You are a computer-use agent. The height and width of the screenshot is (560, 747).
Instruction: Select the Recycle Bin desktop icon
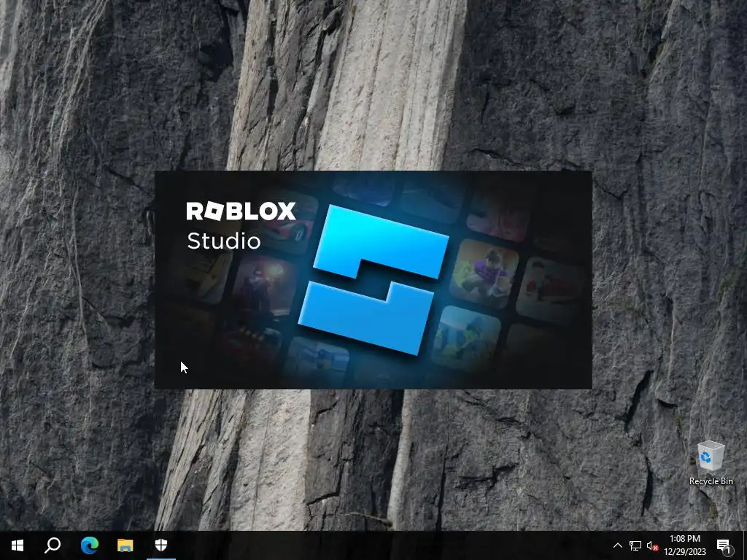pyautogui.click(x=711, y=463)
